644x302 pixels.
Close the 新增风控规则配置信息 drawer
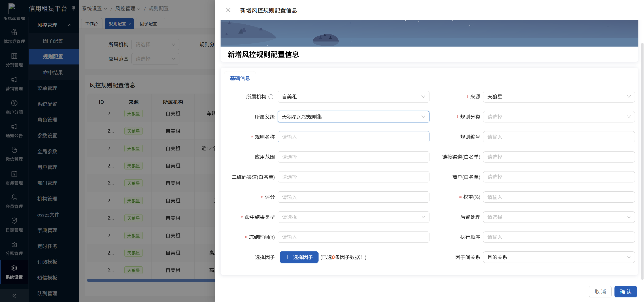[228, 10]
